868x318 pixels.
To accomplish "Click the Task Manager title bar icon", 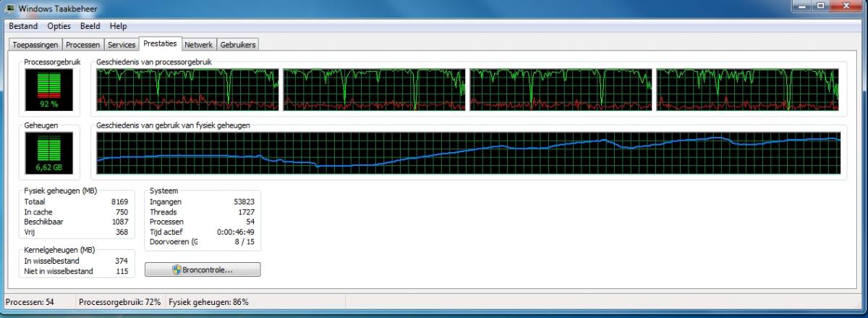I will pos(11,8).
